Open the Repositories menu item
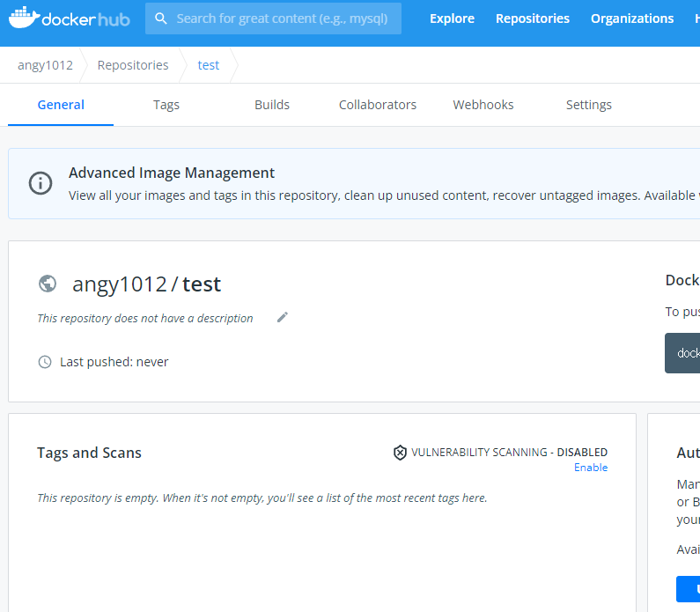700x612 pixels. click(x=533, y=18)
